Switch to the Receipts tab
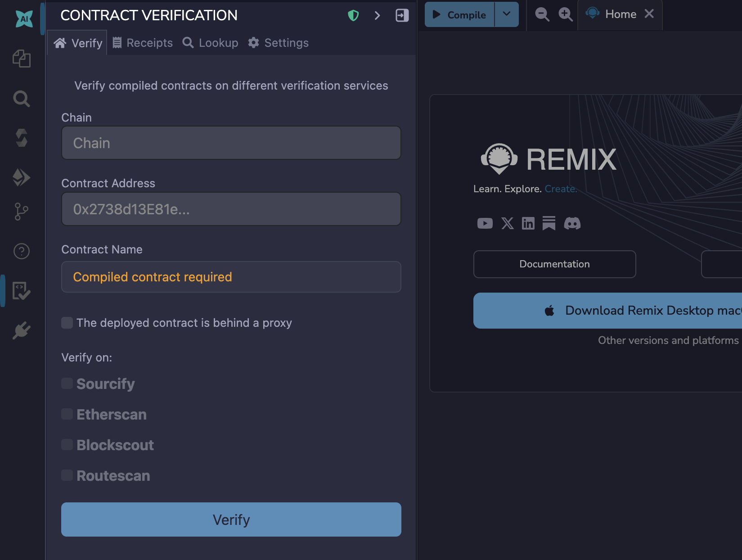The image size is (742, 560). tap(142, 43)
